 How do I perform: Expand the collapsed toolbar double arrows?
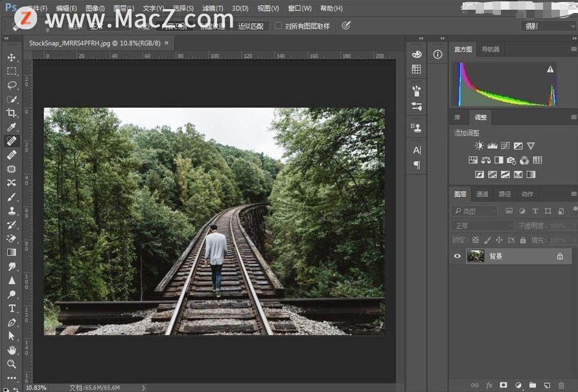tap(6, 38)
